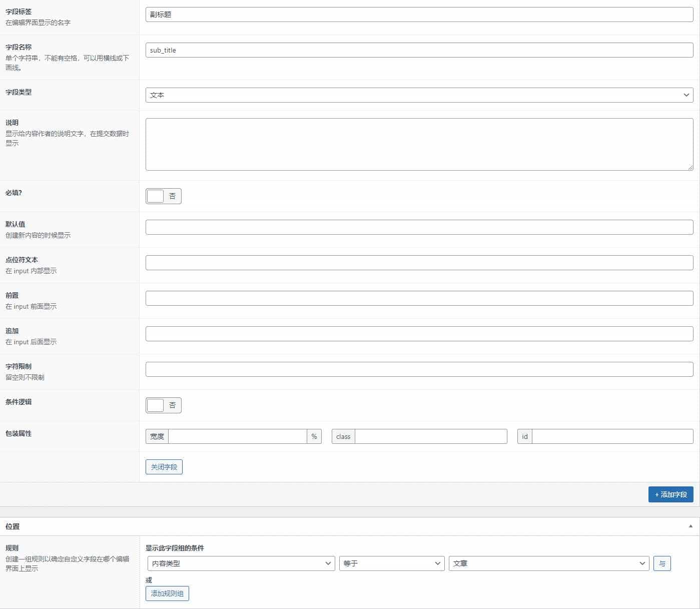Click the 添加字段 add field button
Image resolution: width=700 pixels, height=609 pixels.
(x=671, y=494)
